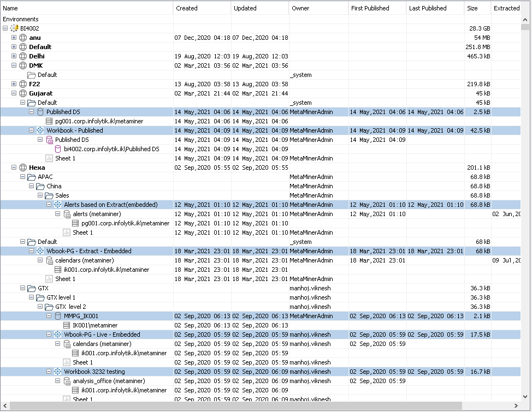Select the calendars (metaminer) row dated 18 Mar, 2021
The height and width of the screenshot is (412, 532).
(x=261, y=260)
